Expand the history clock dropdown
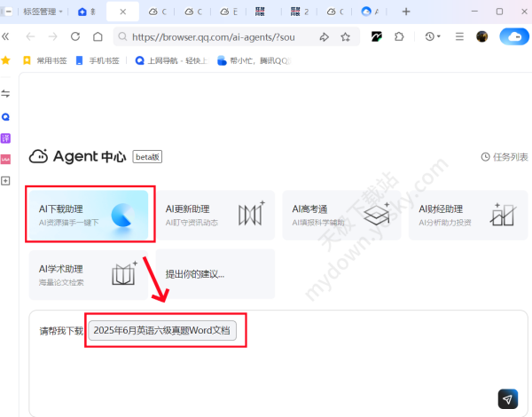This screenshot has height=417, width=532. click(433, 36)
